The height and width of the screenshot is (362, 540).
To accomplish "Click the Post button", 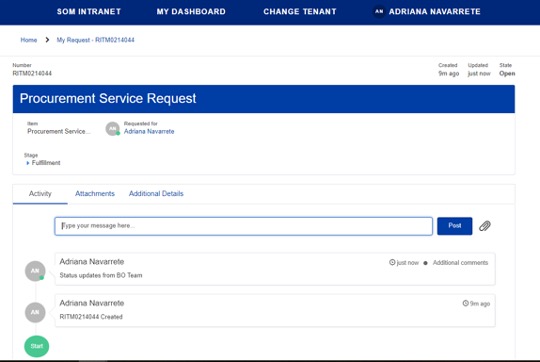I will click(455, 226).
